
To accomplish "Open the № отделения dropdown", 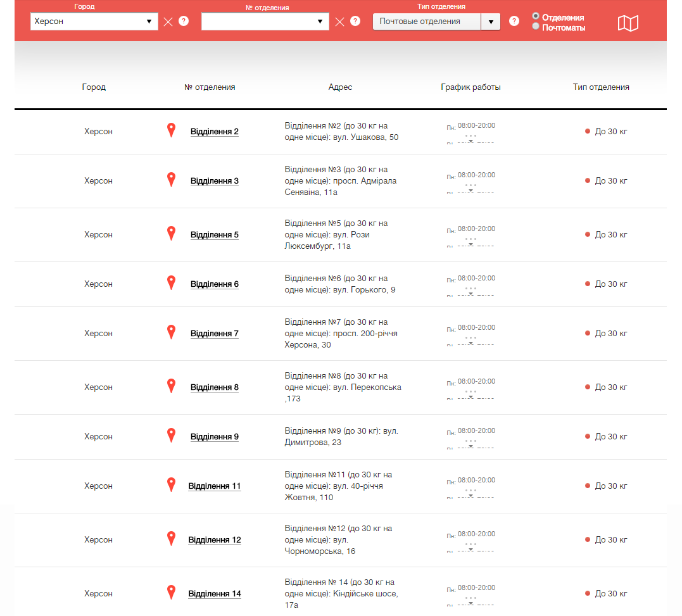I will click(265, 22).
